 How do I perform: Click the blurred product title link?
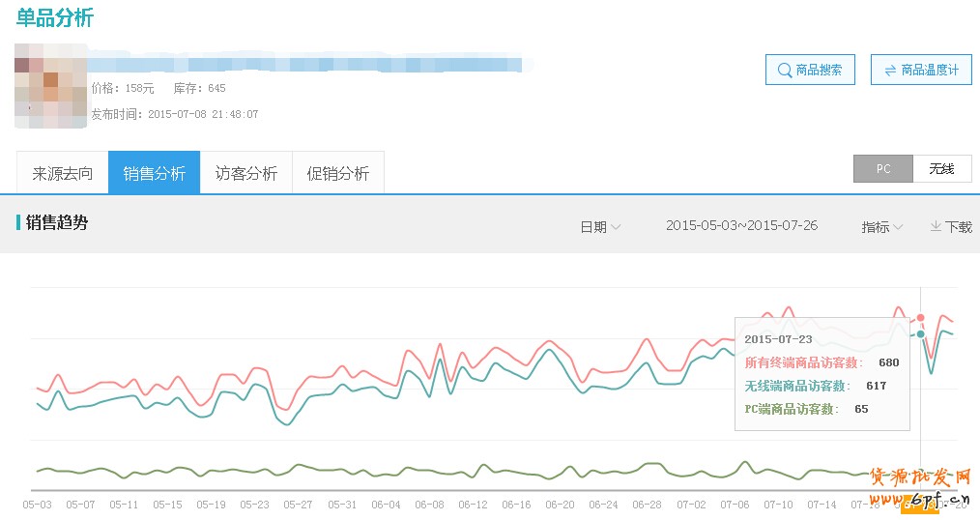click(309, 65)
